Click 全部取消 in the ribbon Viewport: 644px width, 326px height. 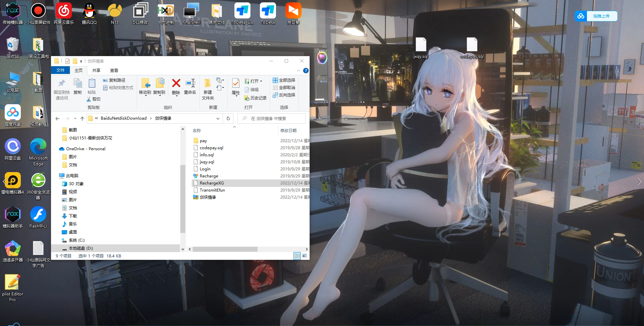coord(284,87)
